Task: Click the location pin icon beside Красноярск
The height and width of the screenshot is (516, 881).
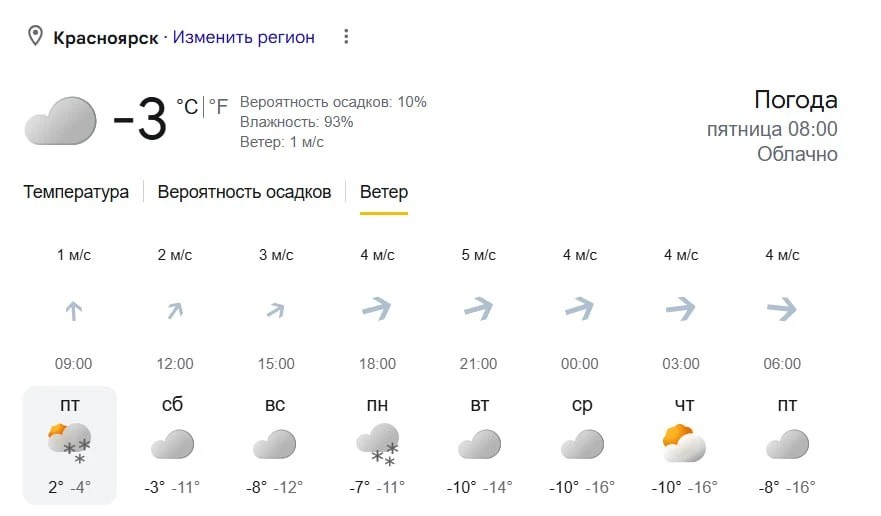Action: point(35,36)
